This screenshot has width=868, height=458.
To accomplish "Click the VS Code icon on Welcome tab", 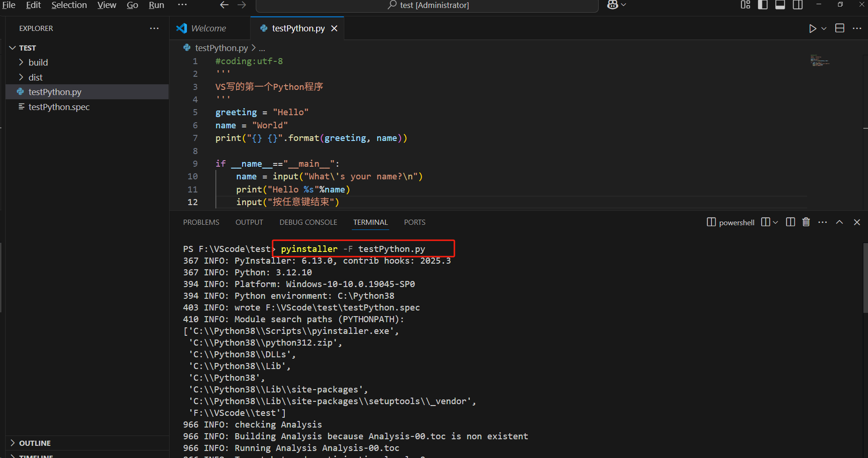I will pyautogui.click(x=181, y=28).
